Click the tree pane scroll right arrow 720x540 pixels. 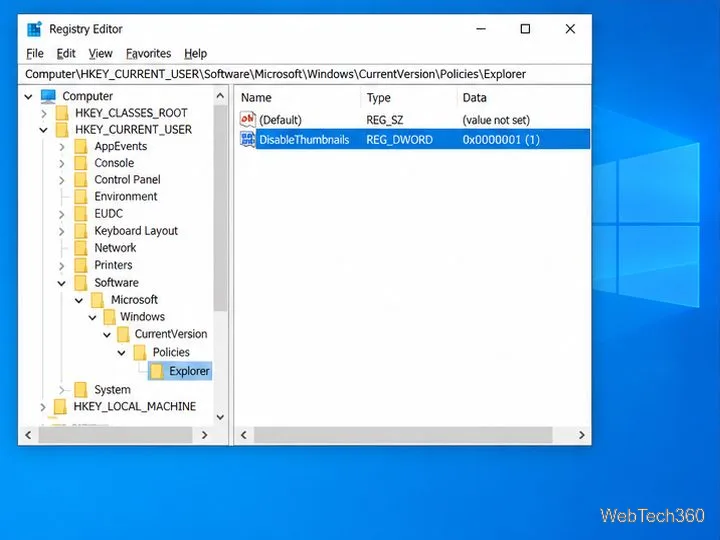pyautogui.click(x=205, y=435)
